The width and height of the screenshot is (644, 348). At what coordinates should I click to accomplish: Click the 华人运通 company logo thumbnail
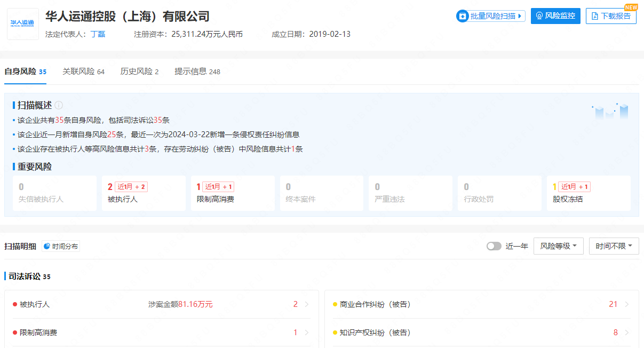tap(22, 24)
